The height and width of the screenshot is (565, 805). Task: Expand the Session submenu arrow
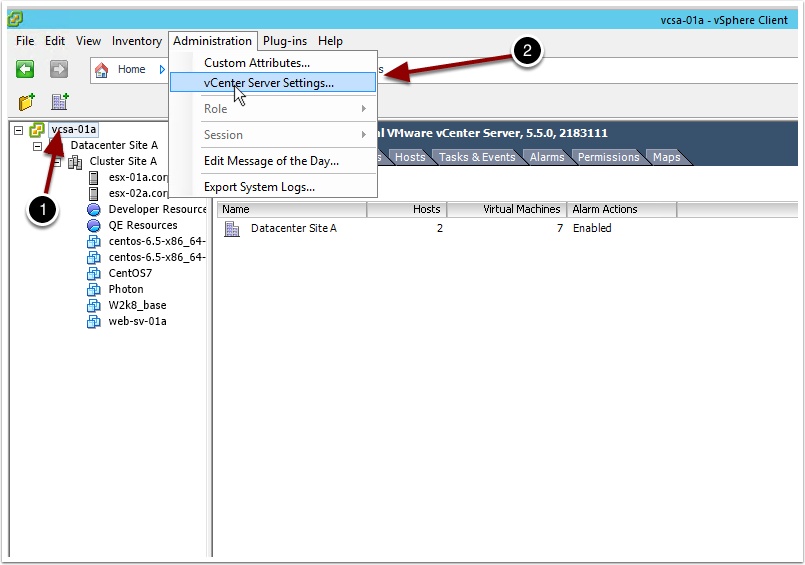(x=363, y=134)
